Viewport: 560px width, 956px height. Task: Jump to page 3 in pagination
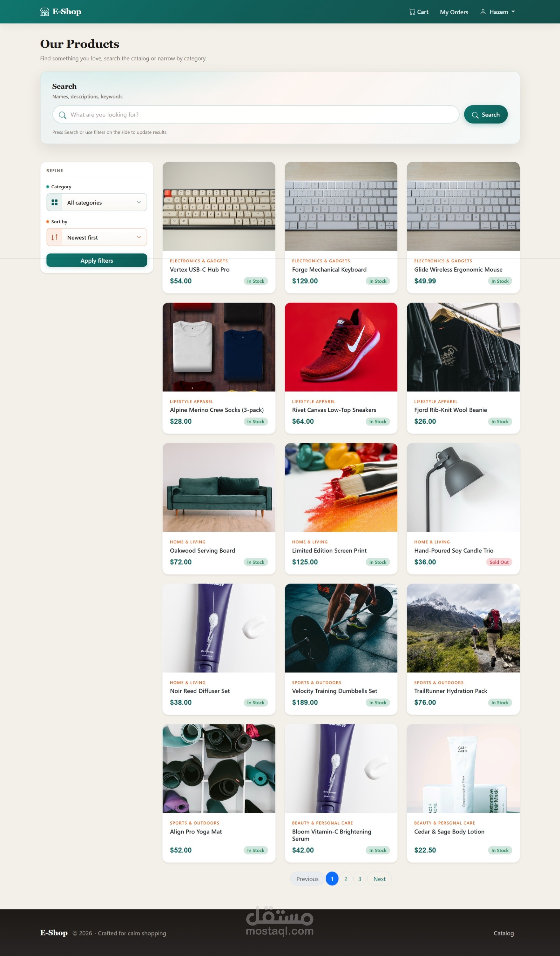[x=360, y=879]
